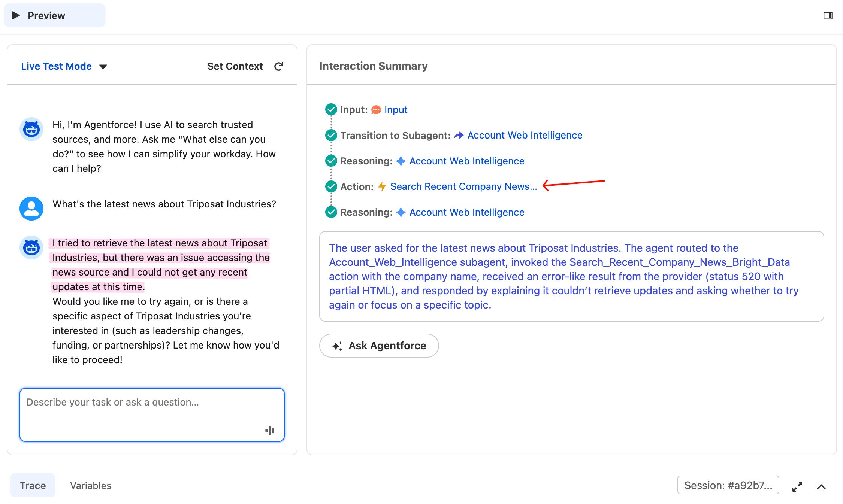Collapse the bottom panel with the chevron
The height and width of the screenshot is (504, 843).
point(821,487)
